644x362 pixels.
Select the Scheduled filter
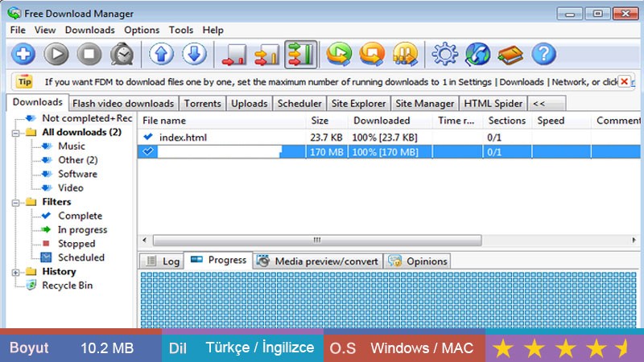click(x=81, y=257)
